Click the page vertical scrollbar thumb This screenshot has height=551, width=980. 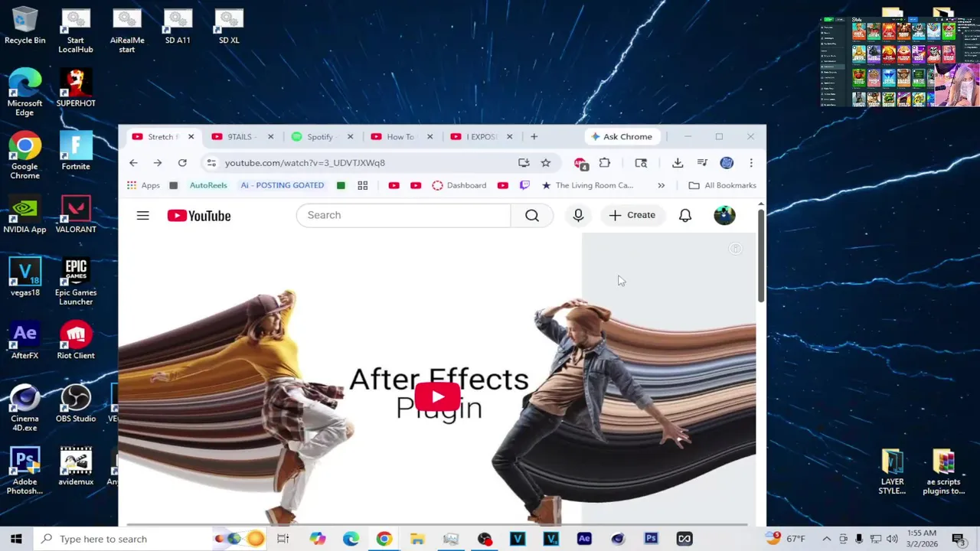point(760,255)
